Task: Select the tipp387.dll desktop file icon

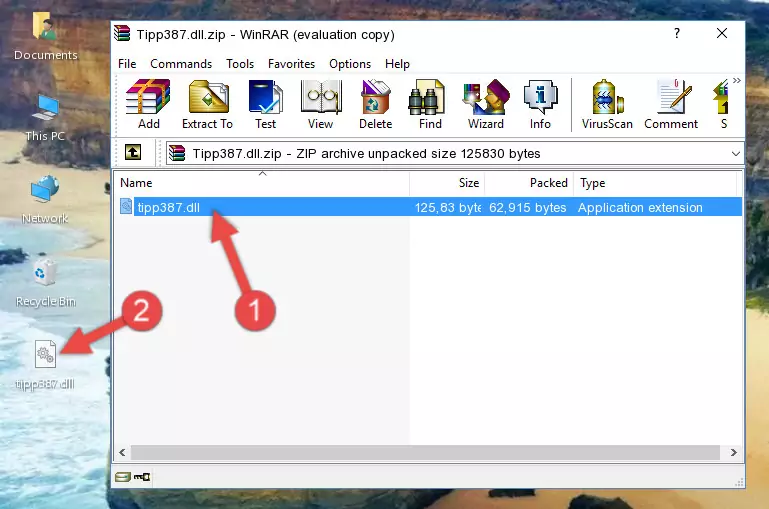Action: pos(45,364)
